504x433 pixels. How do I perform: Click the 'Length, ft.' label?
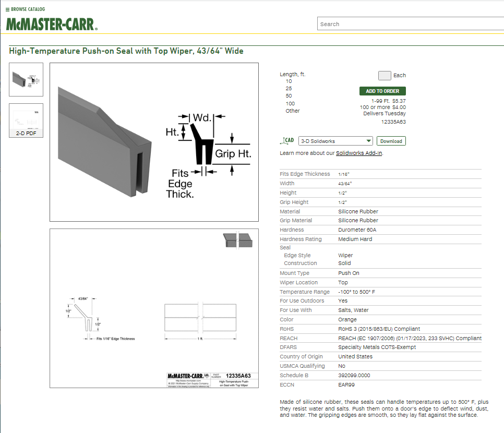point(293,74)
